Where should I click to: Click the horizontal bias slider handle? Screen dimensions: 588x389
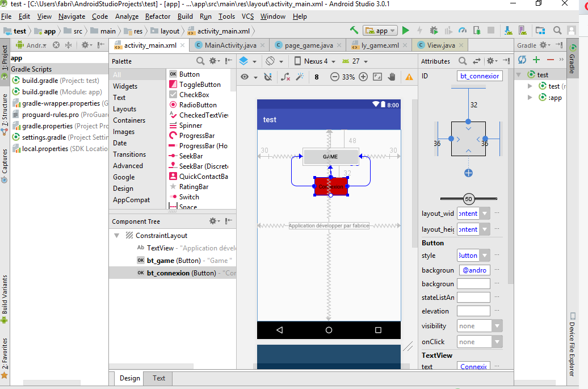(x=468, y=199)
